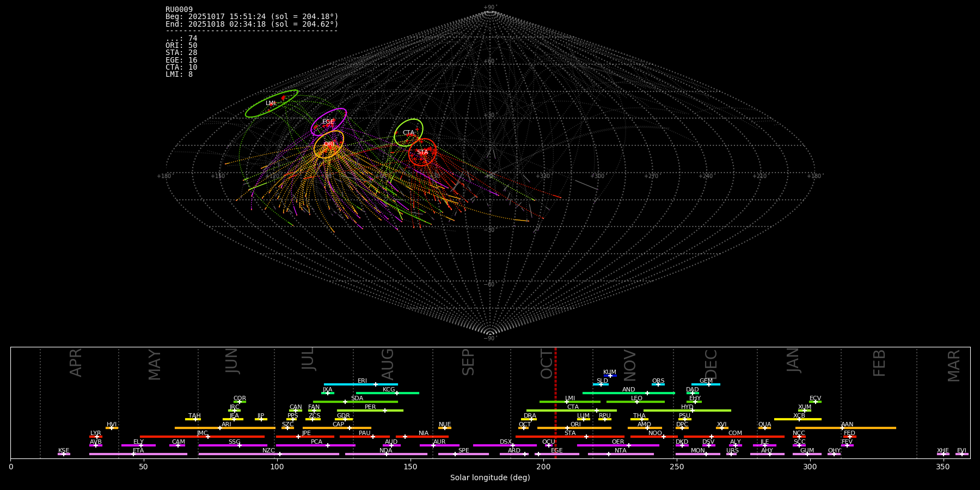Viewport: 980px width, 490px height.
Task: Click the LMI radiant label on sky map
Action: (271, 103)
